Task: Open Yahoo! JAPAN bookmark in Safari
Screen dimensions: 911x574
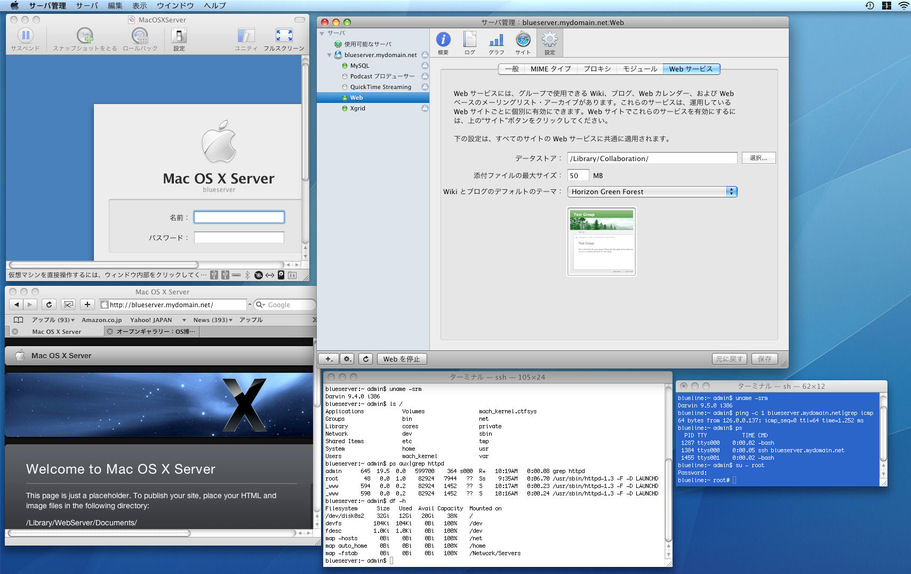Action: (x=151, y=320)
